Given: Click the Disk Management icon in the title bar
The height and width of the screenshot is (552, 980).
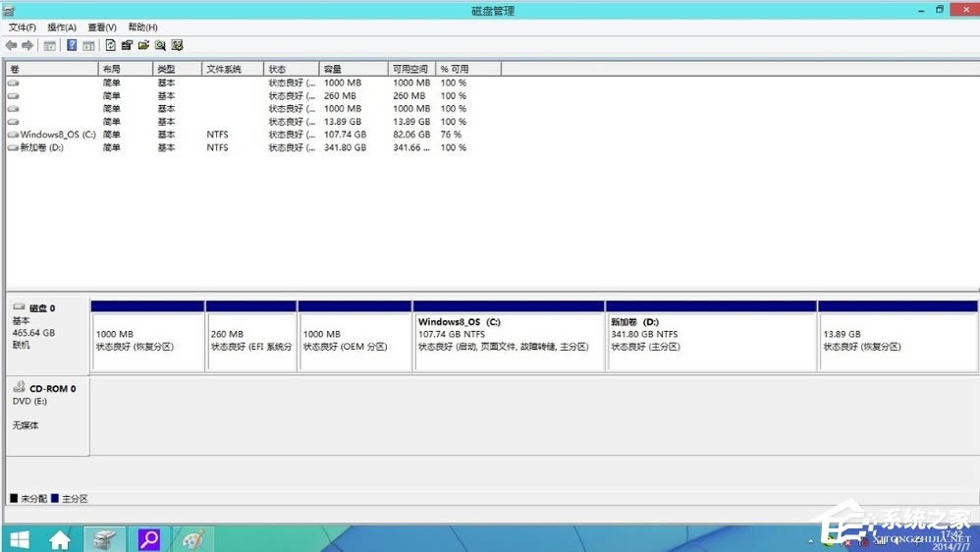Looking at the screenshot, I should [9, 10].
